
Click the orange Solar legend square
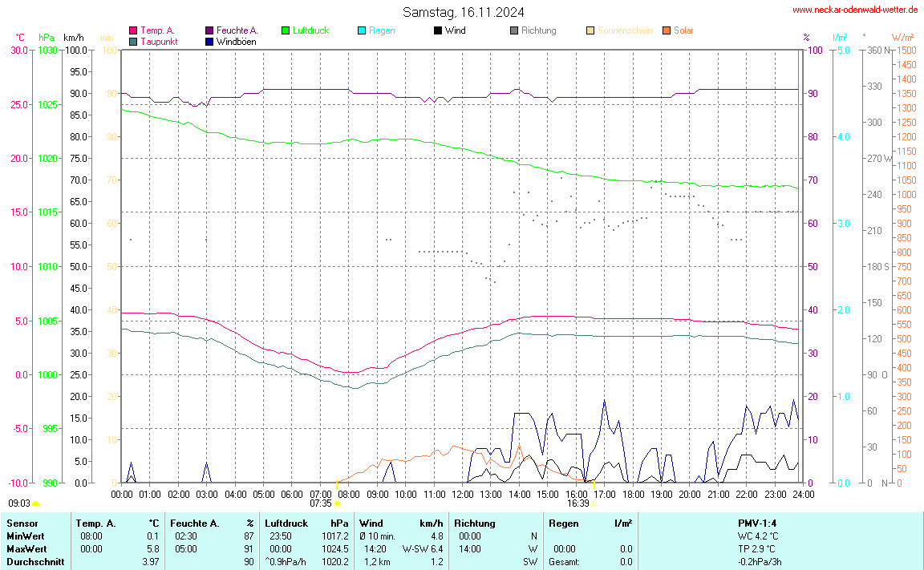(x=667, y=30)
